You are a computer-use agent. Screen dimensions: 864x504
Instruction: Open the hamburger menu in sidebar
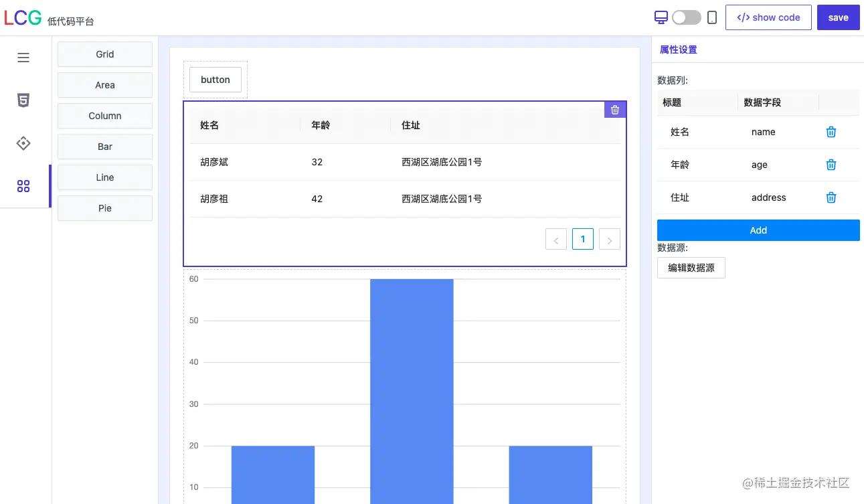(x=23, y=58)
